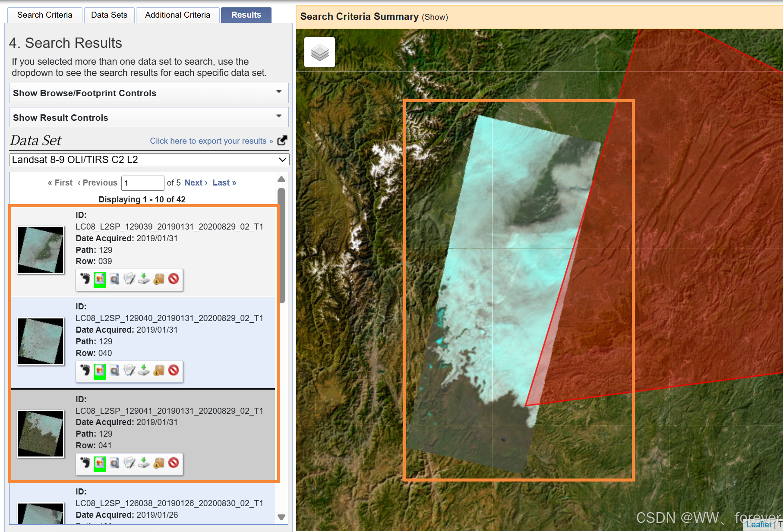Open download options for scene 129041
783x532 pixels.
tap(144, 463)
